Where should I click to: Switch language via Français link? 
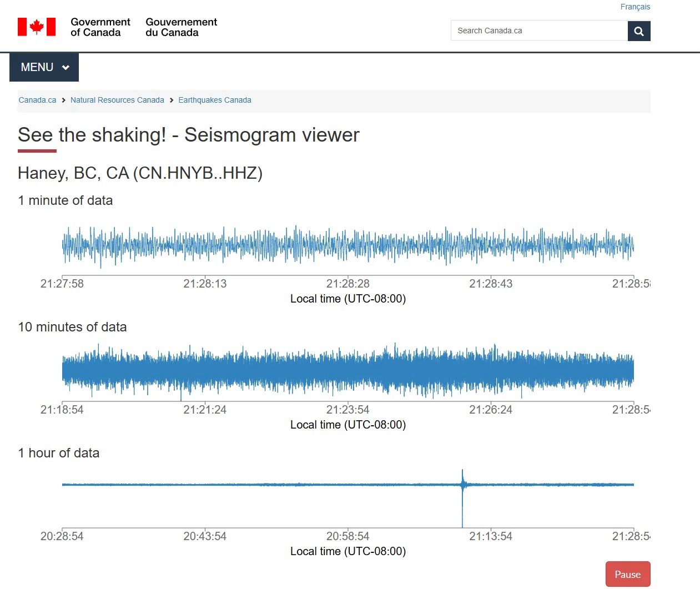coord(635,7)
